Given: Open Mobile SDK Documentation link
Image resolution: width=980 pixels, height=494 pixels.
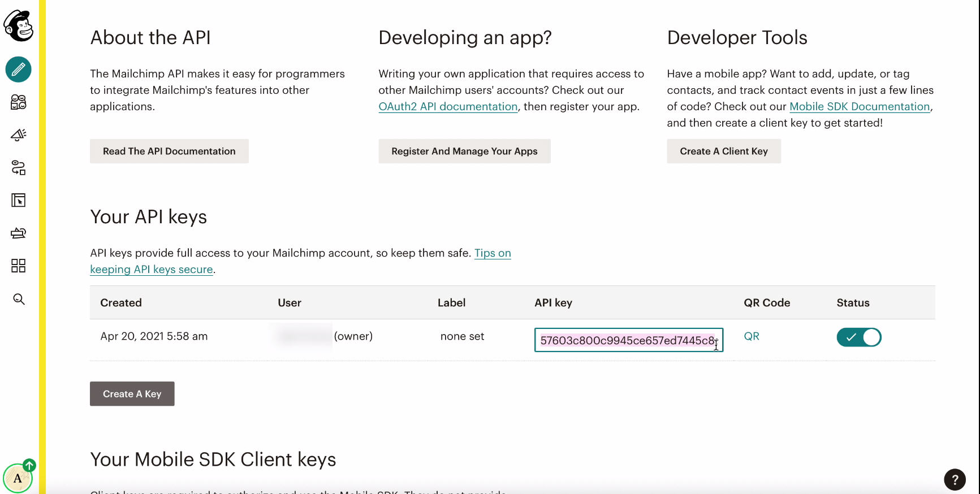Looking at the screenshot, I should (860, 107).
